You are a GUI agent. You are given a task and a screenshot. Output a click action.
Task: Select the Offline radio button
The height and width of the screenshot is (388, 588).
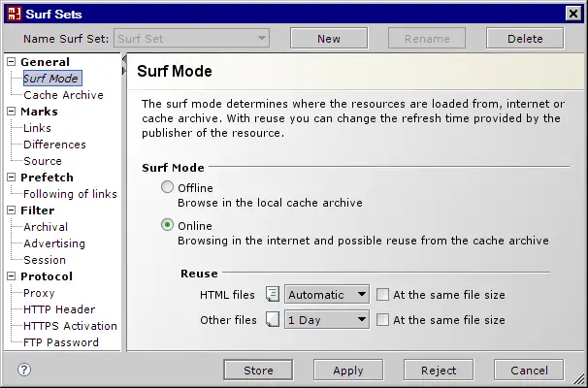click(x=167, y=187)
